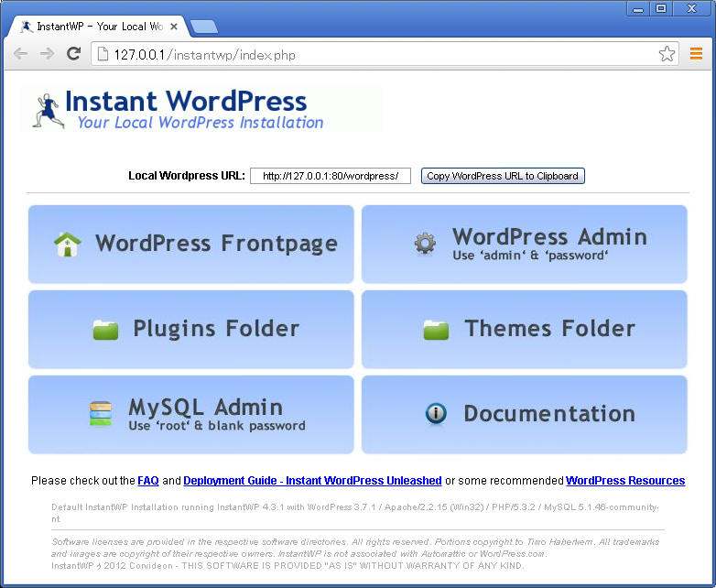
Task: Click the InstantWP tab favicon
Action: coord(27,27)
